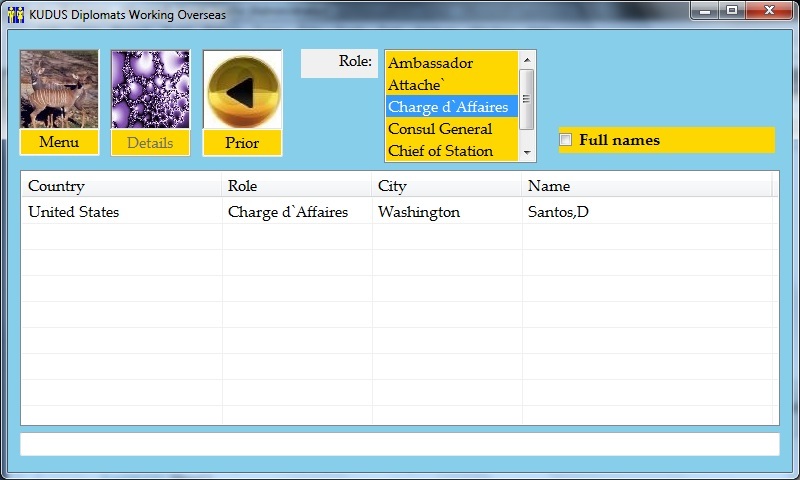Screen dimensions: 800x480
Task: Click the purple fractal Details icon
Action: [150, 90]
